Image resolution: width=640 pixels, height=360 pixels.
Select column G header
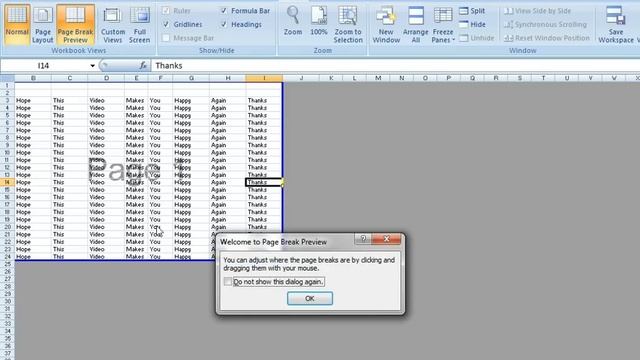point(191,78)
